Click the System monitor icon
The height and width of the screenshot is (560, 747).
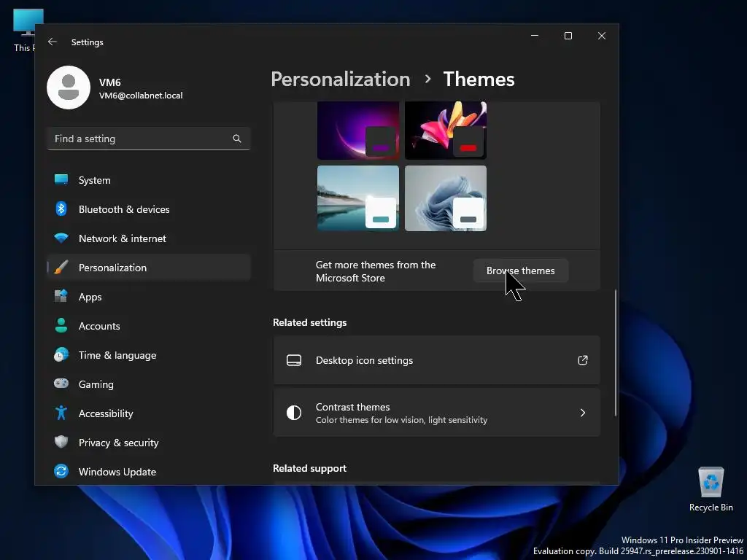[61, 179]
